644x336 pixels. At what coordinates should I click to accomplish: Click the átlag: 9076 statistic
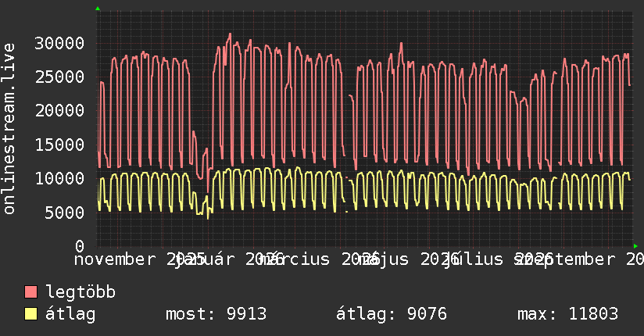[x=392, y=314]
